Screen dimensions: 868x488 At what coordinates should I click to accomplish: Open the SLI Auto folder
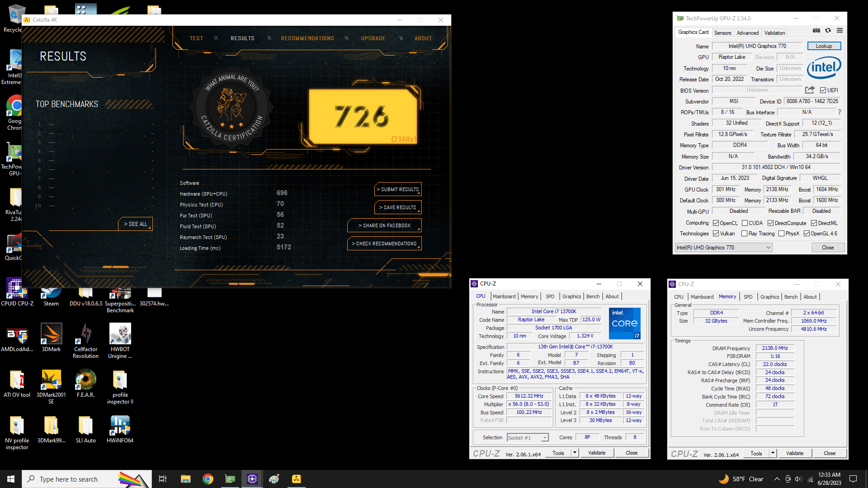86,429
